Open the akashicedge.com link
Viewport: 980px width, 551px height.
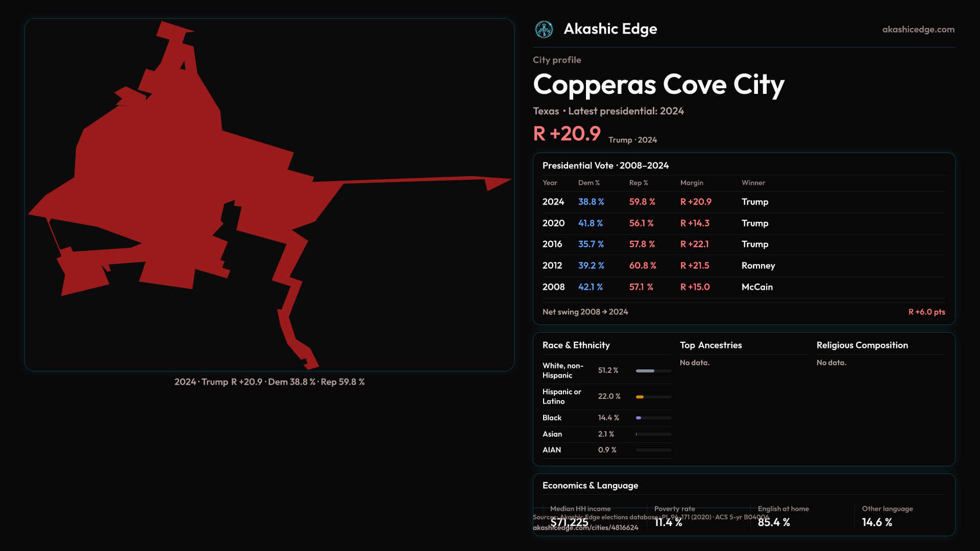(x=918, y=30)
